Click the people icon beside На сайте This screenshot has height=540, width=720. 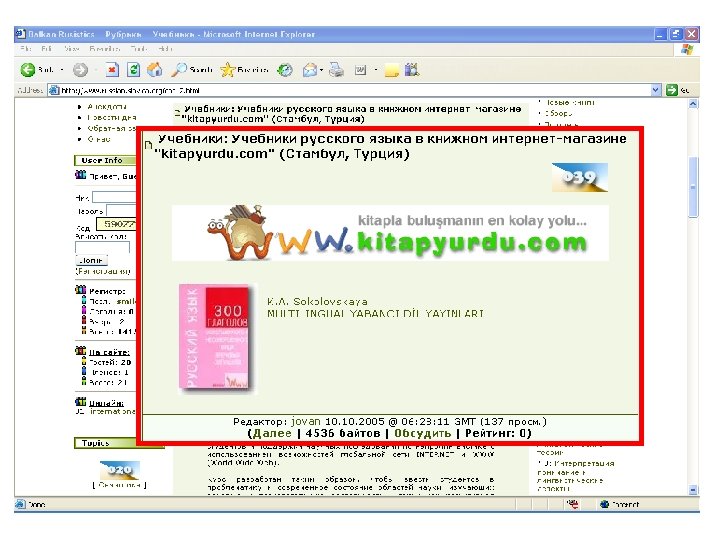tap(80, 351)
